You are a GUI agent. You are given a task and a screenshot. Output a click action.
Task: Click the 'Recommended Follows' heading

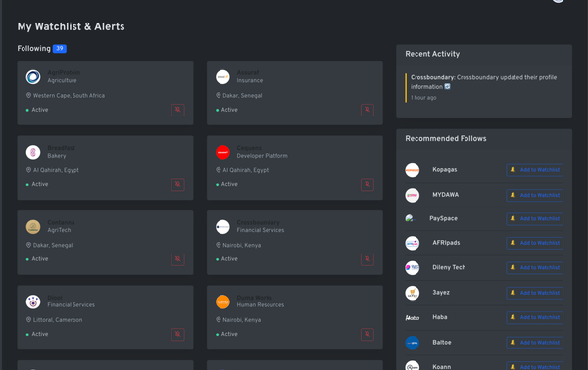(446, 139)
